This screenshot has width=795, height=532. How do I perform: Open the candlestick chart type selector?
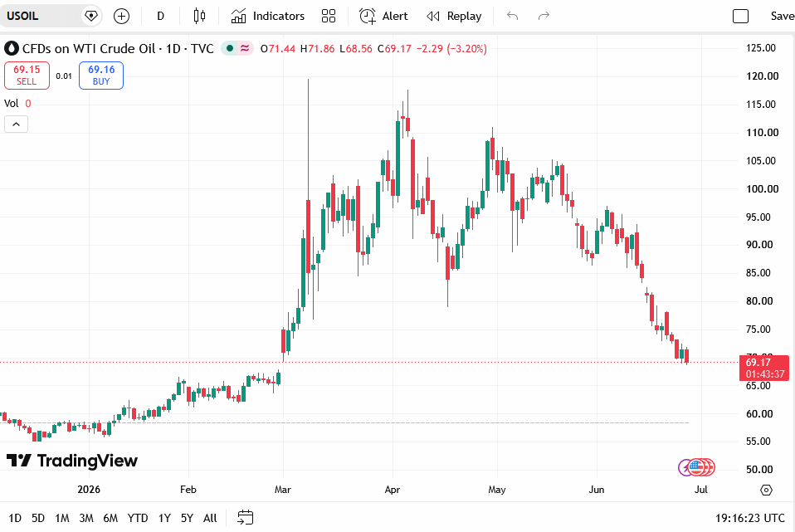(200, 17)
